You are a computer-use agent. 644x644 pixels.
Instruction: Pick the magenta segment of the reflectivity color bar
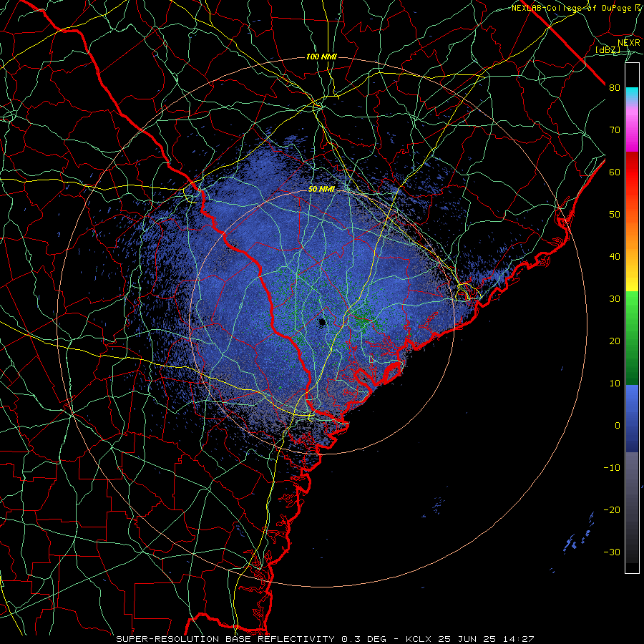632,132
